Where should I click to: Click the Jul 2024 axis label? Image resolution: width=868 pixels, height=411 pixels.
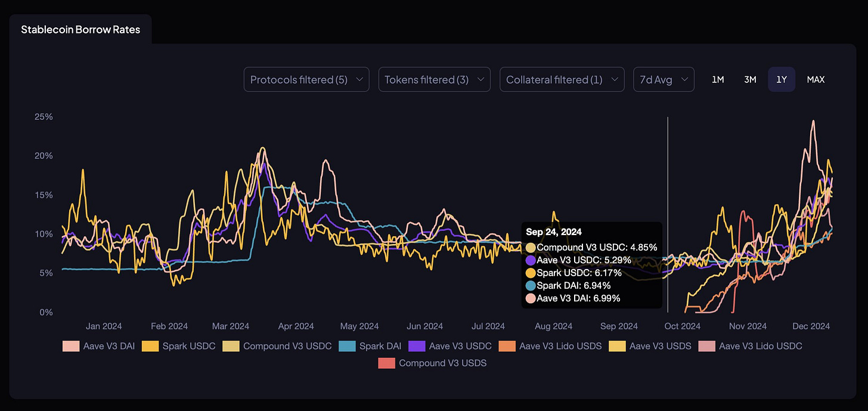pyautogui.click(x=488, y=326)
